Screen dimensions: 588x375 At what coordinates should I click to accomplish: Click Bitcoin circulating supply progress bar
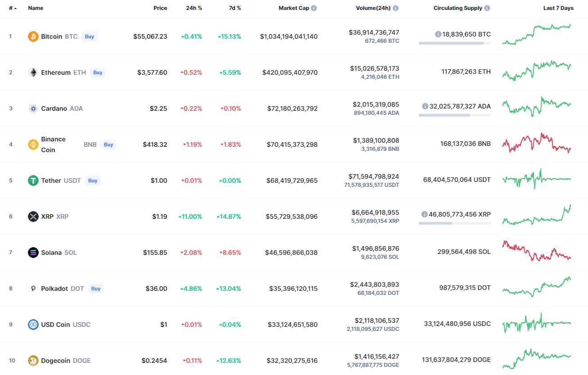click(x=455, y=43)
